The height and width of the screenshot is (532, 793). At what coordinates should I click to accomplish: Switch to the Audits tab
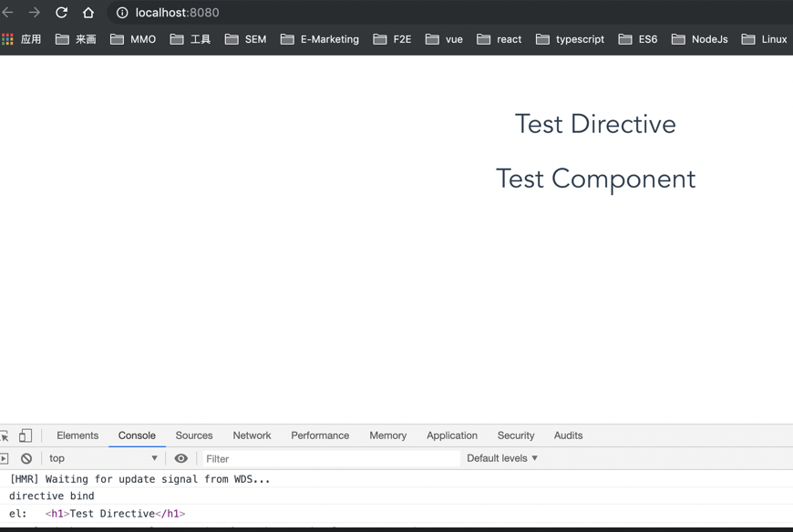click(569, 435)
